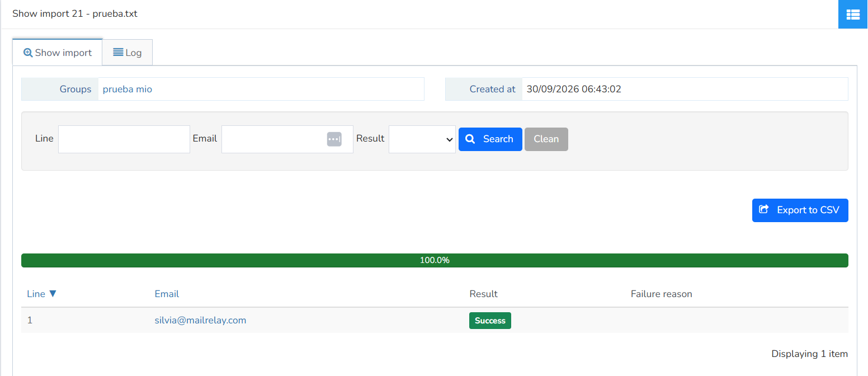Viewport: 868px width, 376px height.
Task: Click the Created at date value
Action: [574, 89]
